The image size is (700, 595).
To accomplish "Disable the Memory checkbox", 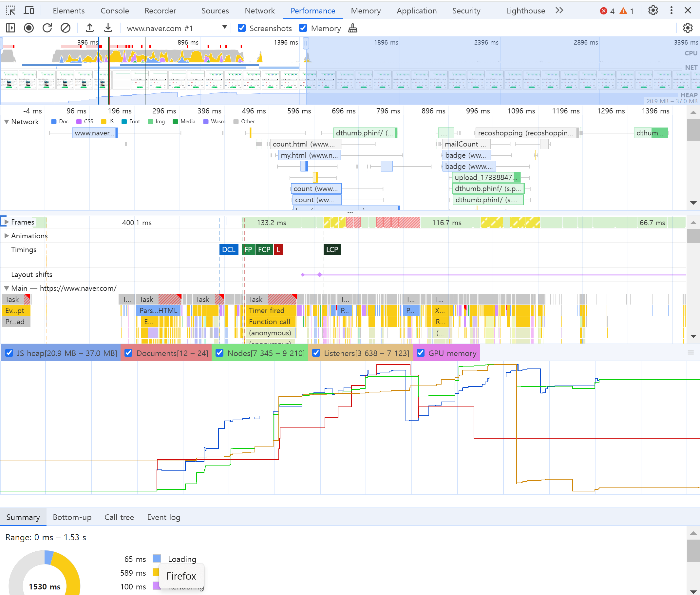I will (303, 28).
